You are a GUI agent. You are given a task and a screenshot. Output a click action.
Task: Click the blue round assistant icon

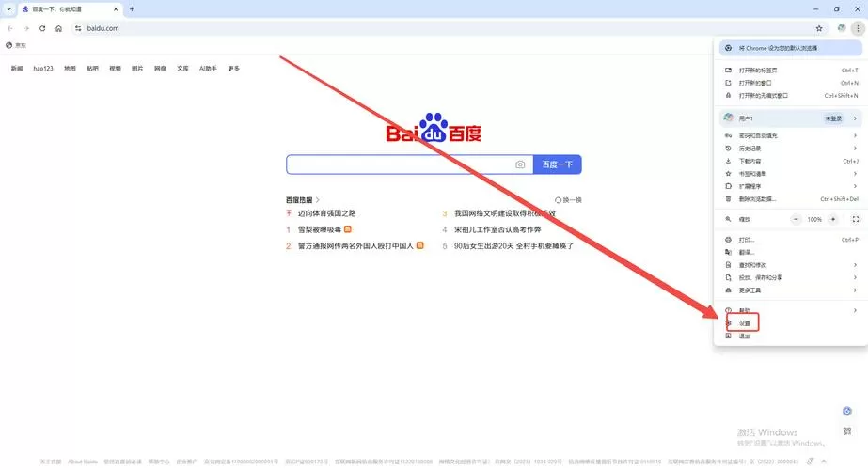(x=847, y=411)
